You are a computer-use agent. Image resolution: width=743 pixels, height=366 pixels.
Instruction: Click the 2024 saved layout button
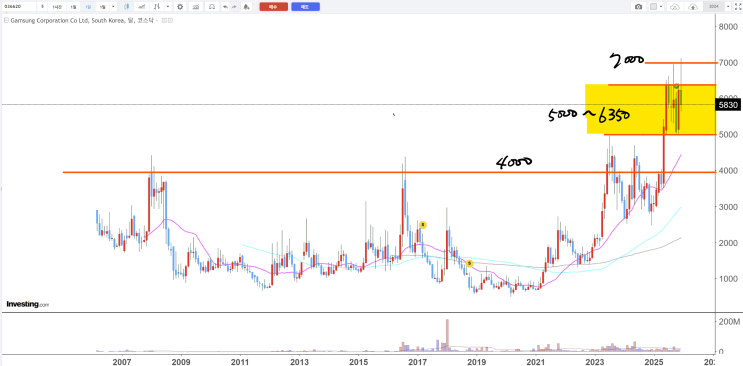[x=714, y=7]
